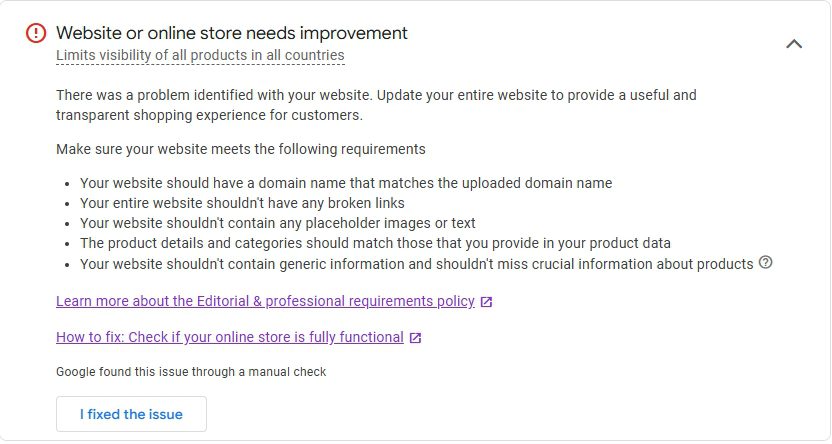832x444 pixels.
Task: Select the generic information requirement line
Action: tap(416, 264)
